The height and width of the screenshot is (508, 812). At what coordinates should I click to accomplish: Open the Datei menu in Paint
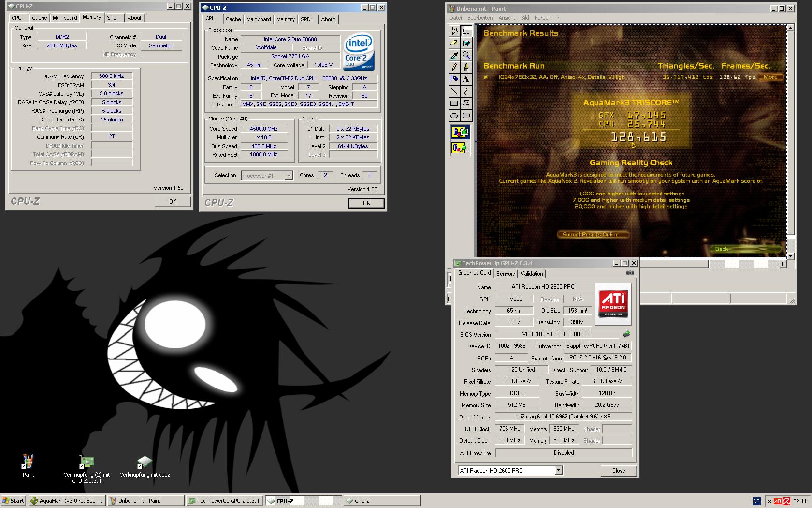455,18
